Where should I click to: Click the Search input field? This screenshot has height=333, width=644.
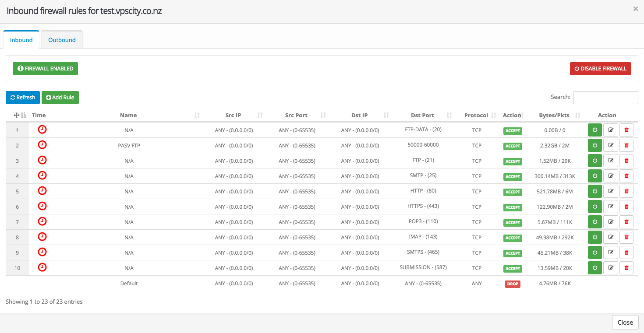(x=605, y=98)
